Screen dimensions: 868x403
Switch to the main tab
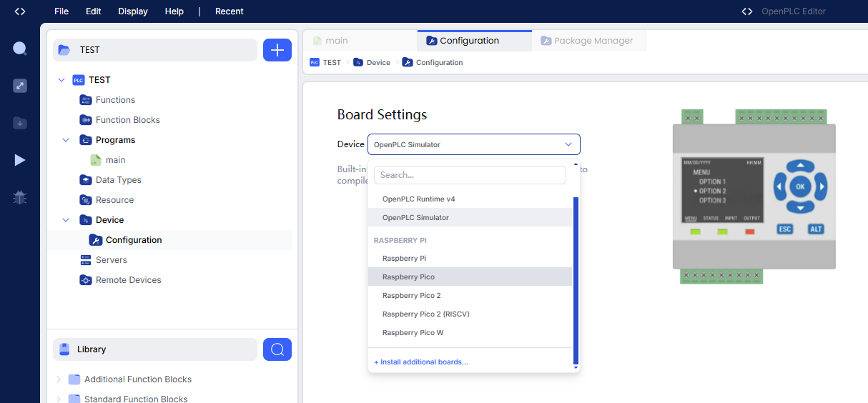[x=360, y=41]
